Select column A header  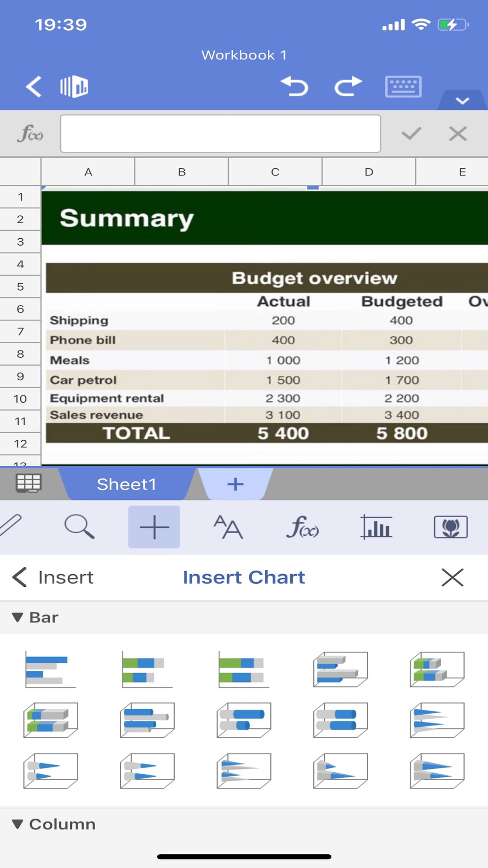coord(88,171)
